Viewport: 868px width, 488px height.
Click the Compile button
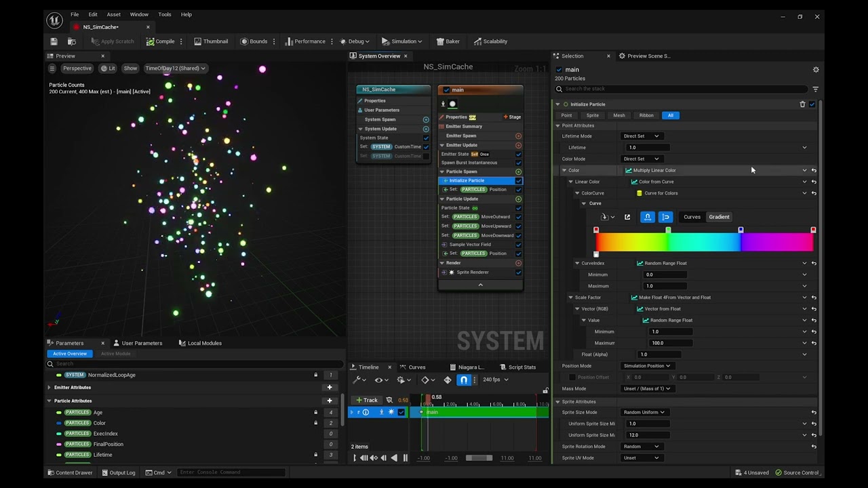coord(161,41)
